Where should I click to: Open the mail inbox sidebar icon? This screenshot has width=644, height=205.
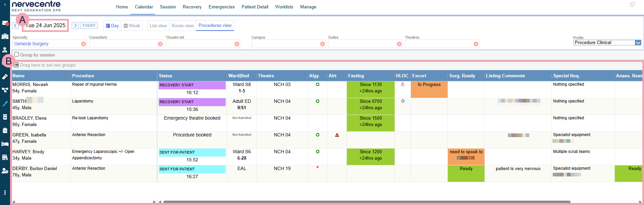5,23
